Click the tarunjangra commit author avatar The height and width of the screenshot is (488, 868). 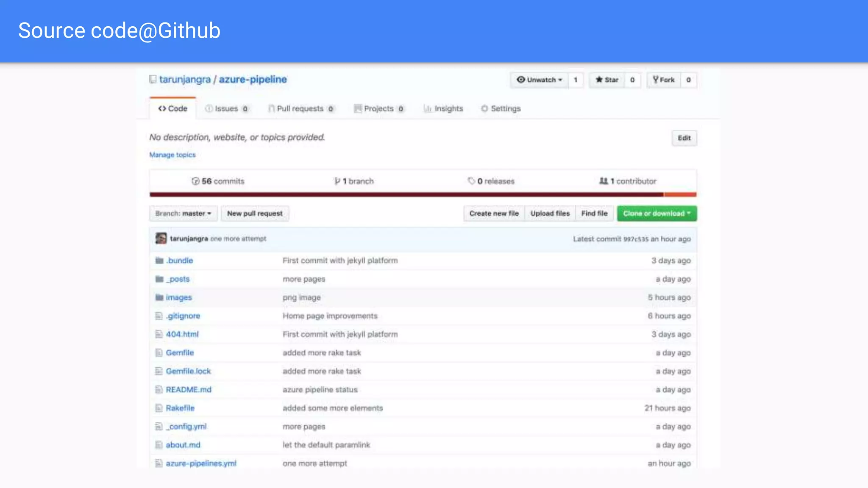click(161, 238)
